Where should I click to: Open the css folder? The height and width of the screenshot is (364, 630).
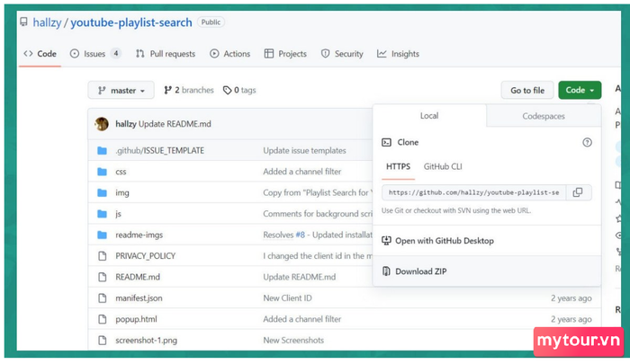[121, 172]
